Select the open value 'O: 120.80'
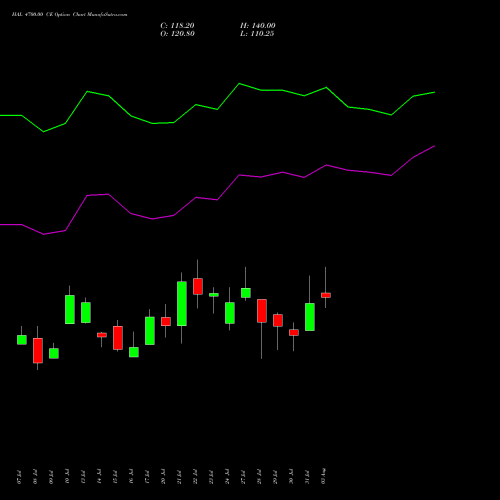This screenshot has height=500, width=500. pyautogui.click(x=177, y=34)
